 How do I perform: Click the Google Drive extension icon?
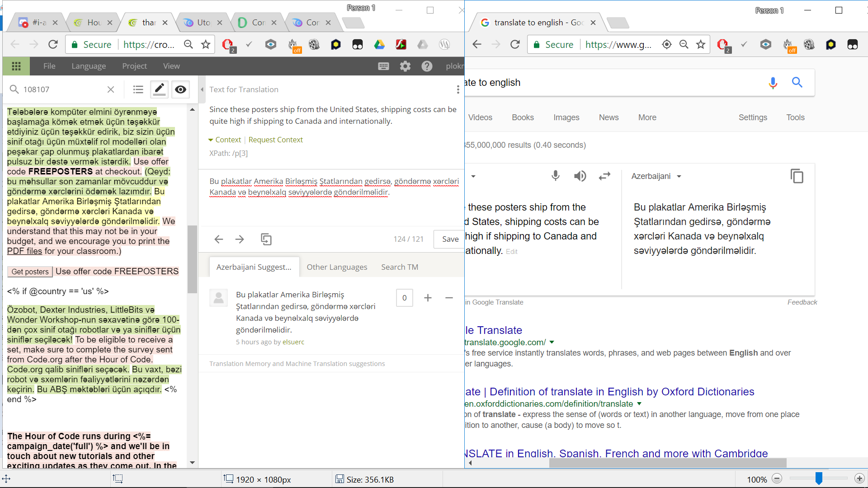coord(379,44)
